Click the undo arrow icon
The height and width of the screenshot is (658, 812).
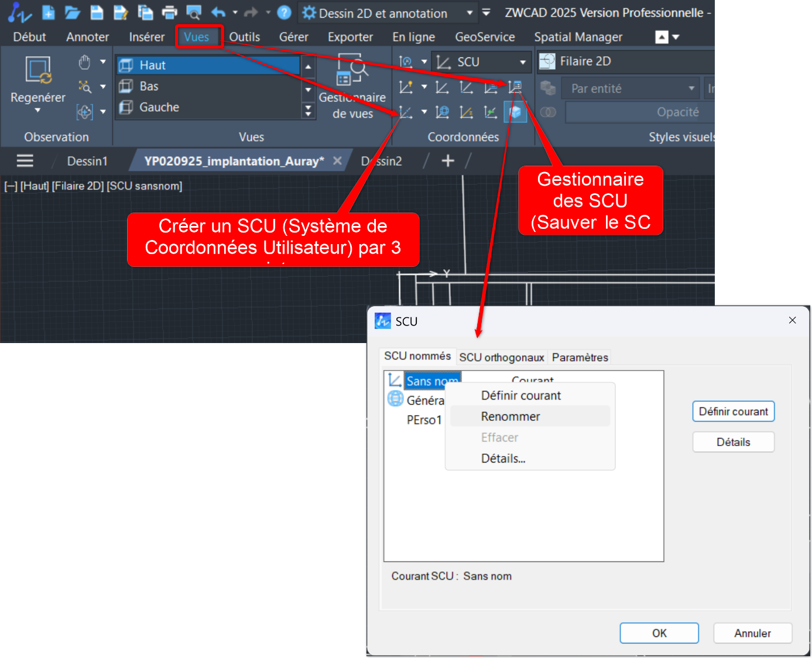tap(218, 12)
